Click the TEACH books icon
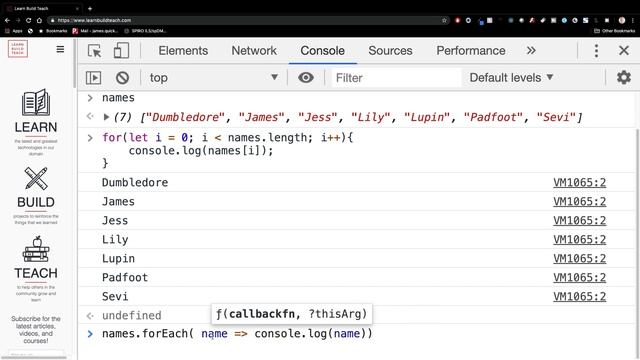Screen dimensions: 640x360 coord(36,249)
